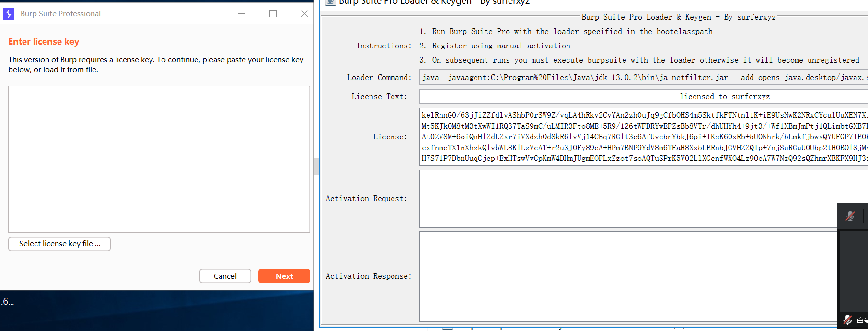
Task: Click the 'License:' label in keygen
Action: 391,137
